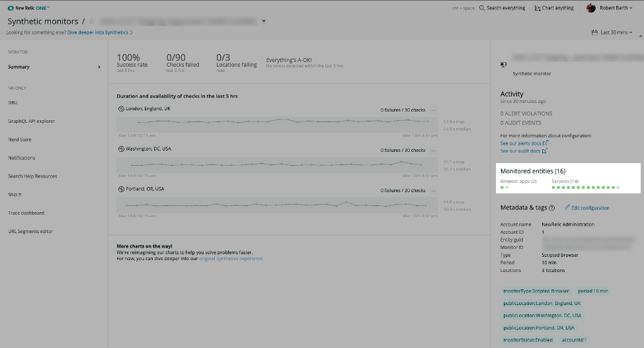Open the See our alerts docs link

521,143
